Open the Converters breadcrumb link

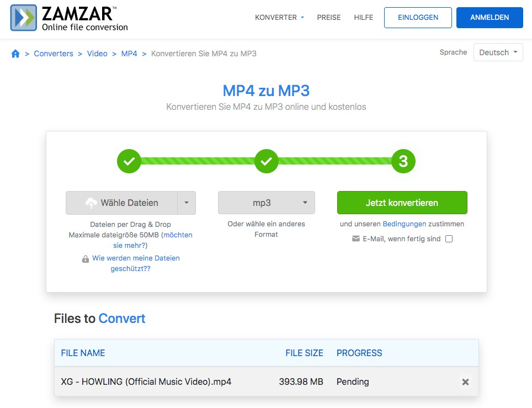[x=54, y=54]
